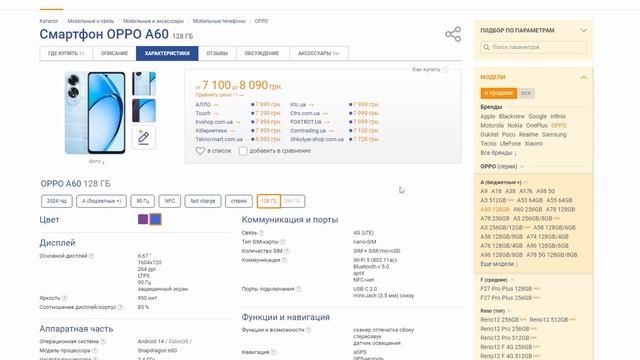640x360 pixels.
Task: Expand the фото gallery link below image
Action: [96, 162]
